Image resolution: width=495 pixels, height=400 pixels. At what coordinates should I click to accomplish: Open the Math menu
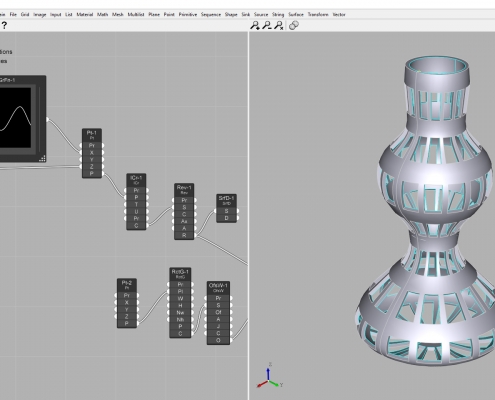102,14
